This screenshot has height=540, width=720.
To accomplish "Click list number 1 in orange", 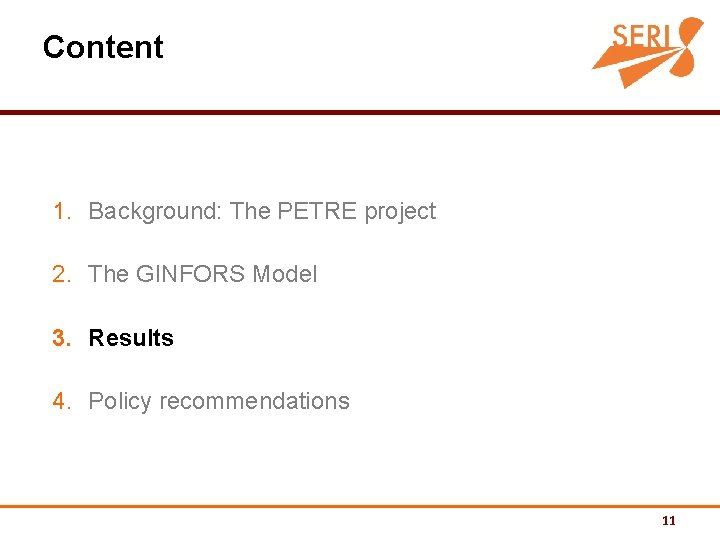I will tap(62, 211).
